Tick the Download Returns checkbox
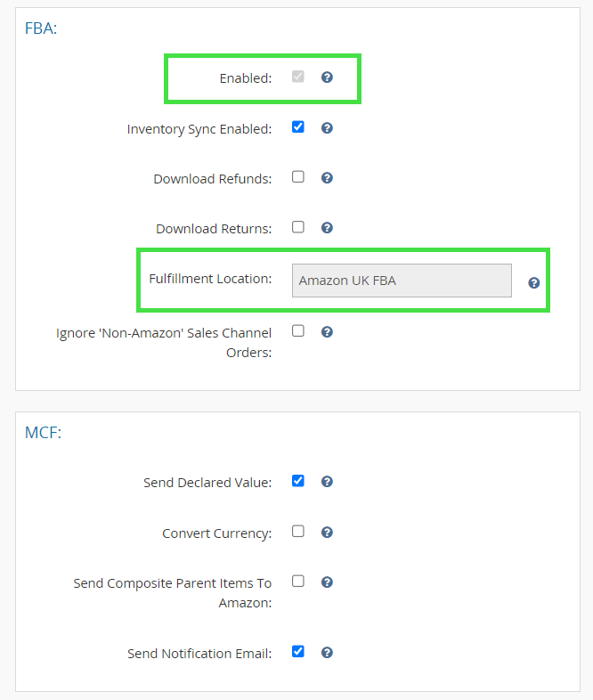593x700 pixels. pyautogui.click(x=298, y=226)
